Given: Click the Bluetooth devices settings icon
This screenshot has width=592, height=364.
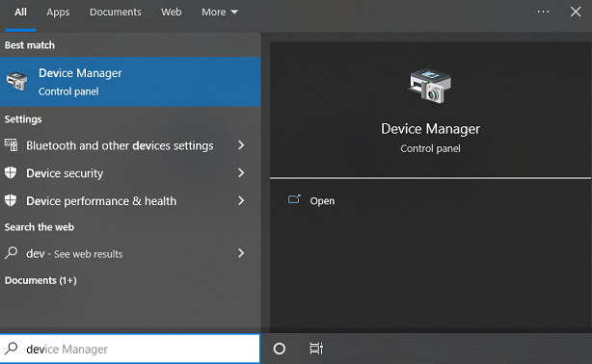Looking at the screenshot, I should pos(11,145).
